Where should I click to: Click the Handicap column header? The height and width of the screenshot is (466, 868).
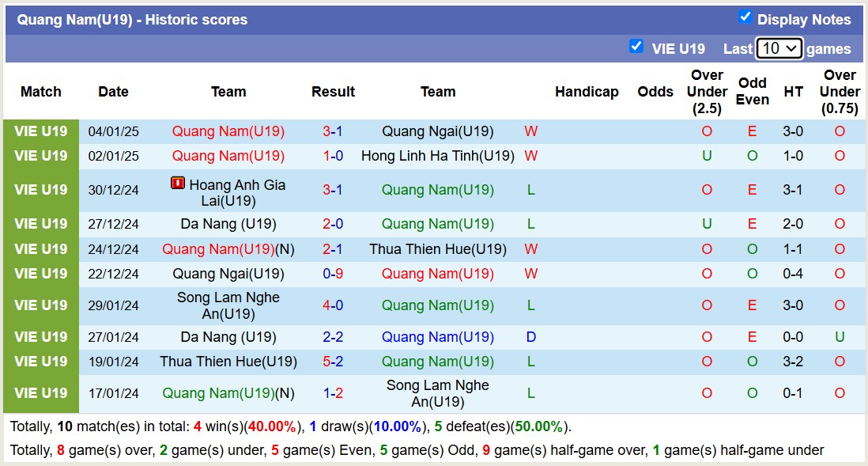(587, 92)
